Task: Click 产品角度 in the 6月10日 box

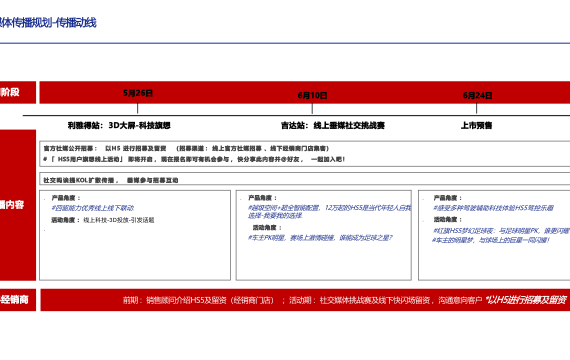Action: tap(262, 198)
